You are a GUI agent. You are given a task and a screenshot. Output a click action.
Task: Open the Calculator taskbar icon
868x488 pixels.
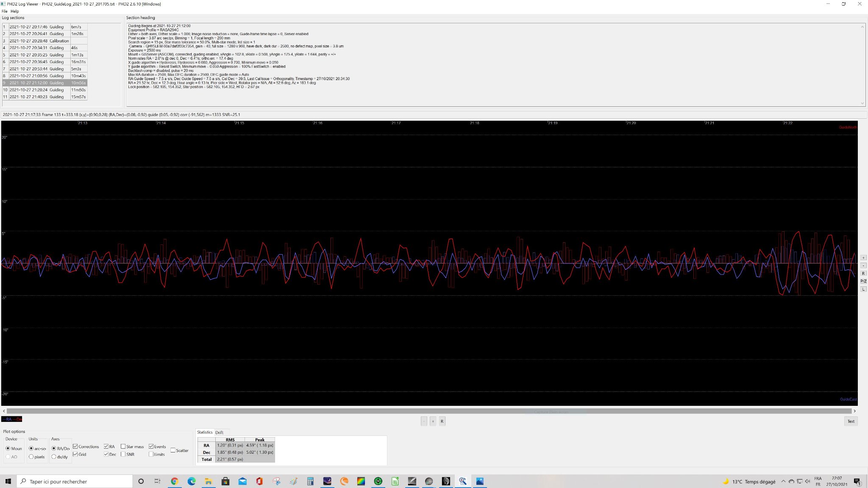[310, 481]
